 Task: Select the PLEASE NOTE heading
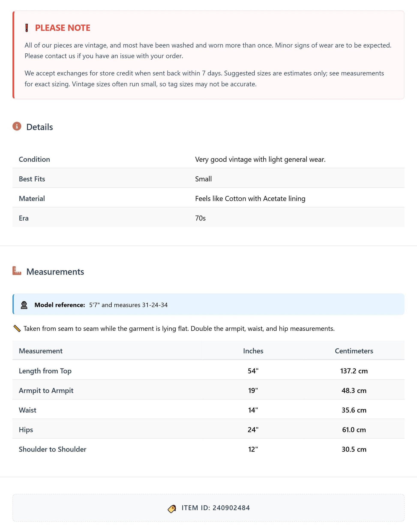pos(63,28)
